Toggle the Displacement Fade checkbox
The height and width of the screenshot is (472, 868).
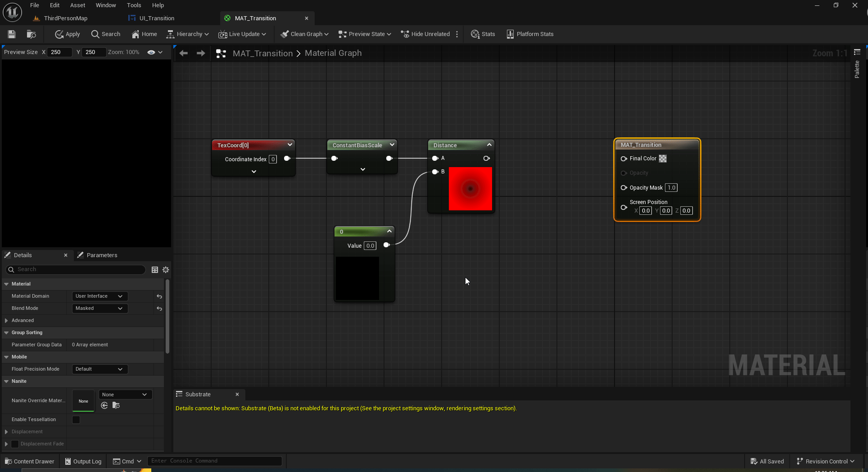click(15, 444)
